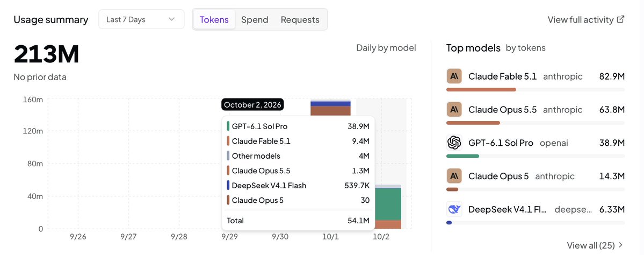Open the Last 7 Days dropdown

click(141, 19)
